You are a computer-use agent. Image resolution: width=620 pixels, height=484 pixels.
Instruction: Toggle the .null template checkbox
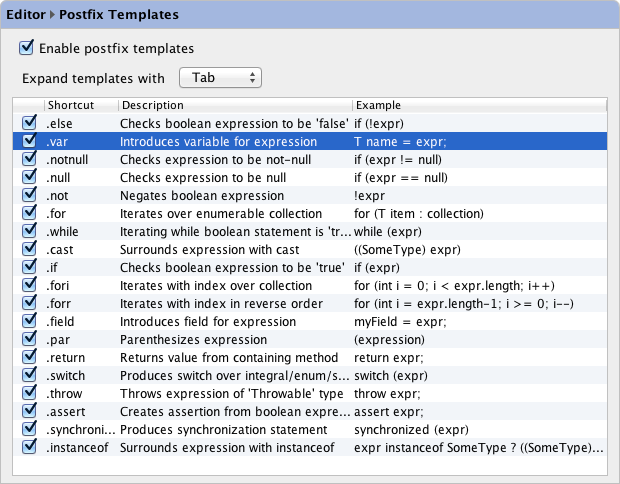point(29,177)
